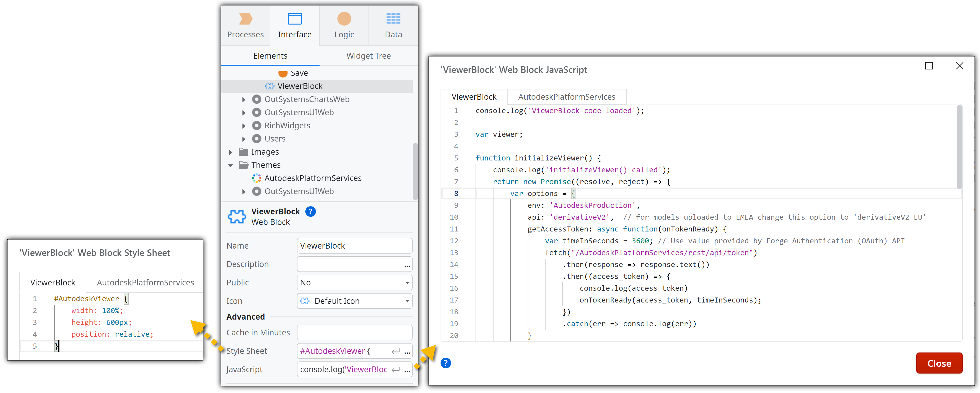Open the Icon dropdown
The image size is (980, 393).
click(354, 301)
